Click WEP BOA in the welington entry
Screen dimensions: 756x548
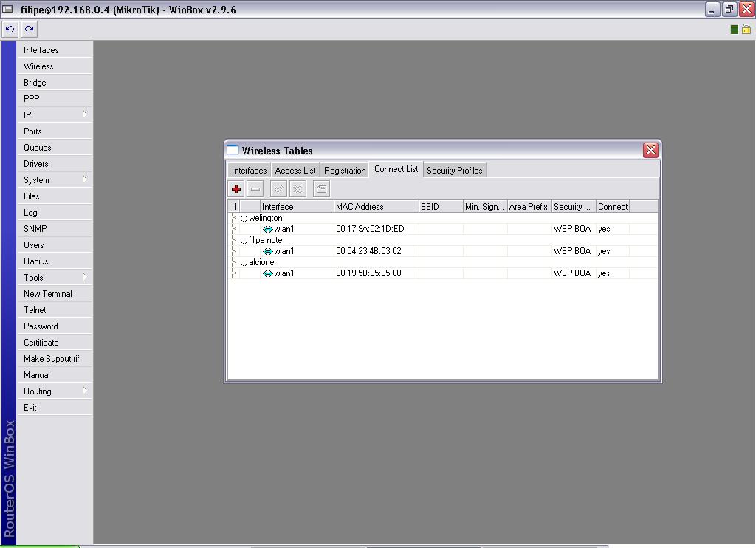click(x=572, y=229)
